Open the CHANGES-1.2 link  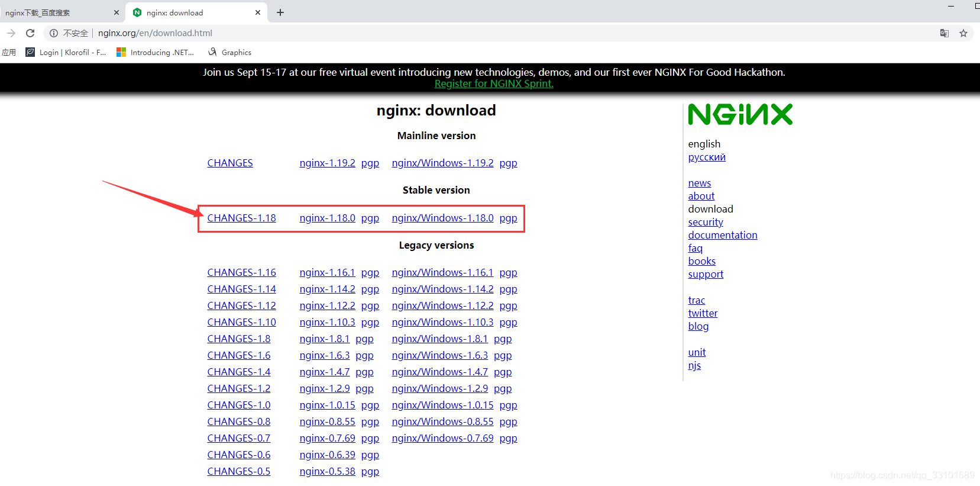[x=239, y=388]
